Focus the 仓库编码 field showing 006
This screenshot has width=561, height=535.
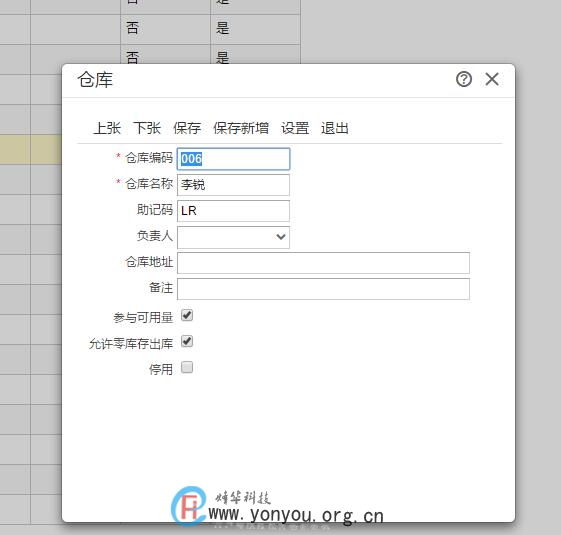[233, 159]
